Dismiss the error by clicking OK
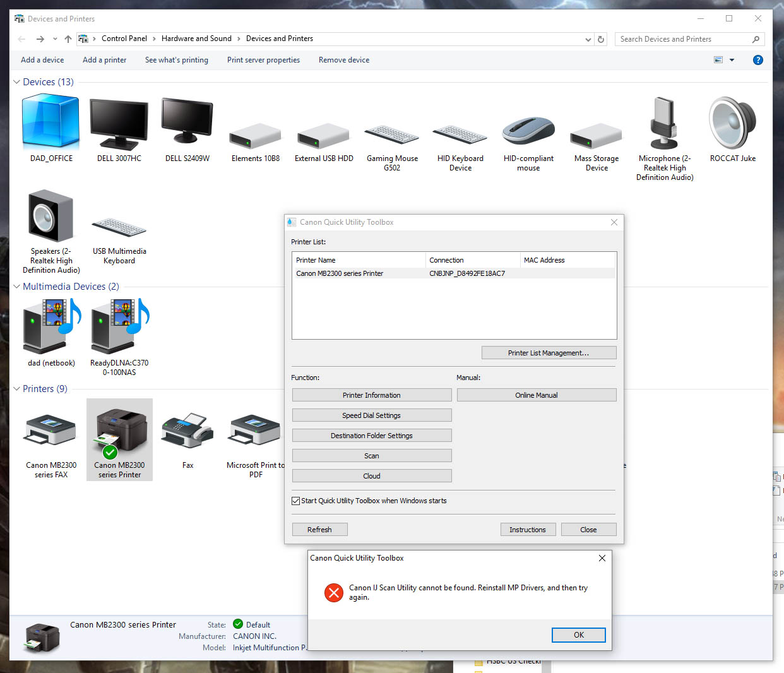 (x=578, y=635)
